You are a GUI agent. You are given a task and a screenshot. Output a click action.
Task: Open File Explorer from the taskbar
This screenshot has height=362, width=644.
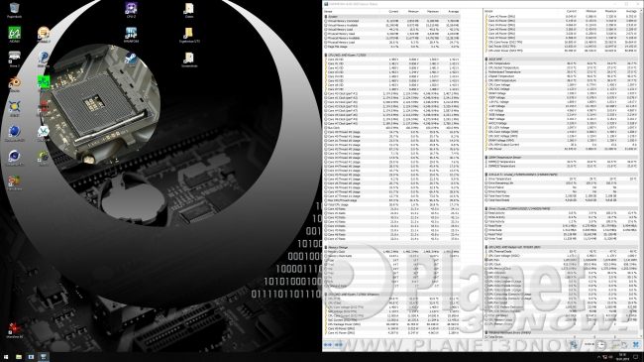point(19,357)
